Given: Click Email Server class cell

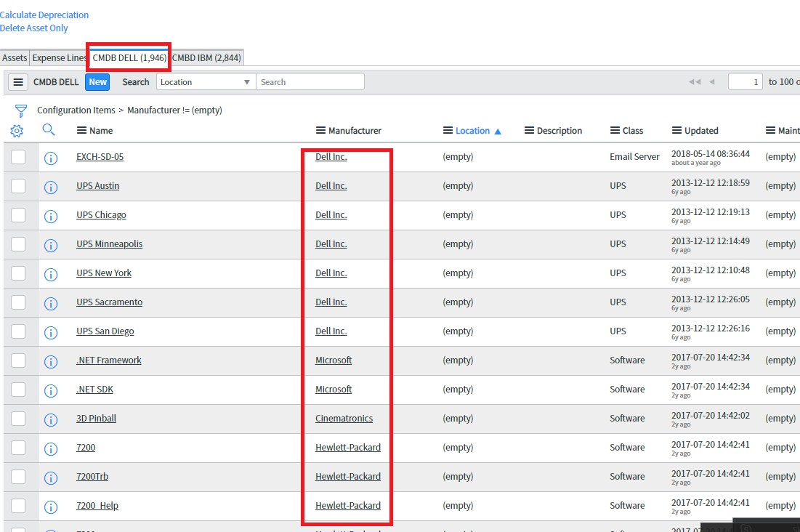Looking at the screenshot, I should pos(634,157).
